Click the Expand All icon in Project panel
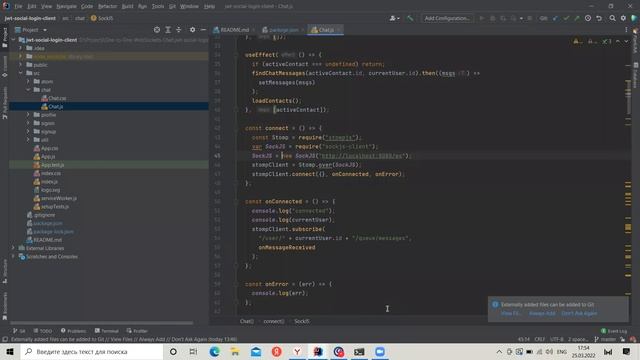 pyautogui.click(x=168, y=30)
